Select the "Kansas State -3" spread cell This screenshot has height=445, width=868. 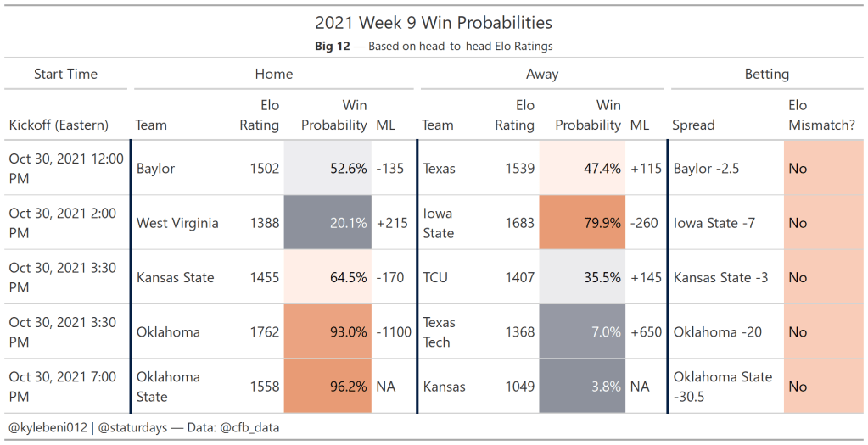click(712, 277)
